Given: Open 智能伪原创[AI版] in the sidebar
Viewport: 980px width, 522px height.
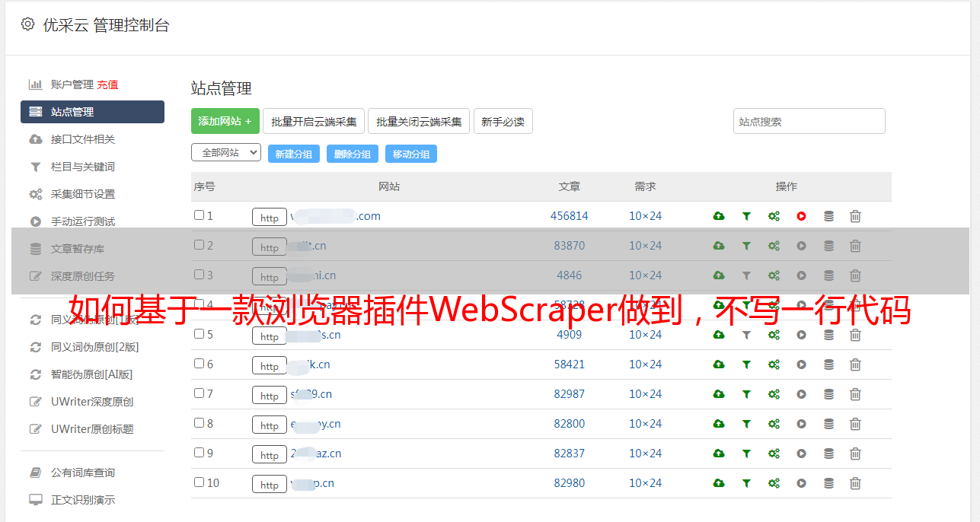Looking at the screenshot, I should tap(92, 374).
